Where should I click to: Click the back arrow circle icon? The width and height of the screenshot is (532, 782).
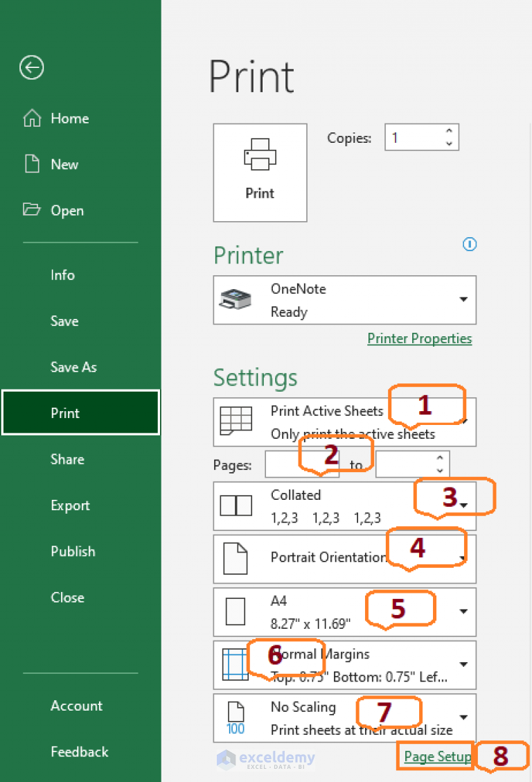click(x=32, y=67)
